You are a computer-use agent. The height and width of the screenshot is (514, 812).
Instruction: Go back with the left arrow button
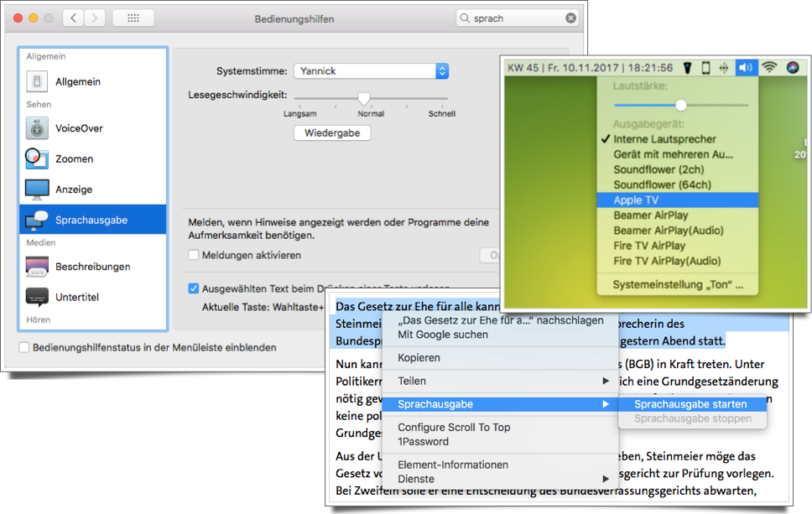click(73, 18)
